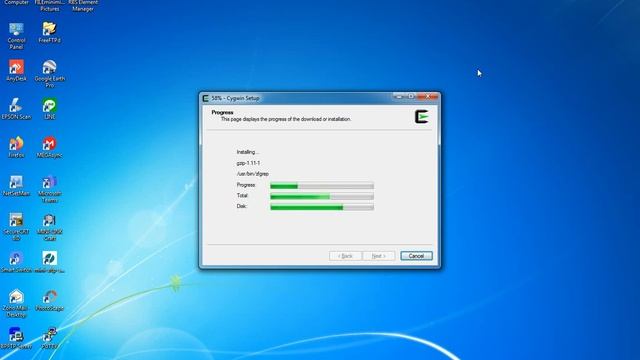
Task: Cancel the Cygwin installation
Action: tap(416, 256)
